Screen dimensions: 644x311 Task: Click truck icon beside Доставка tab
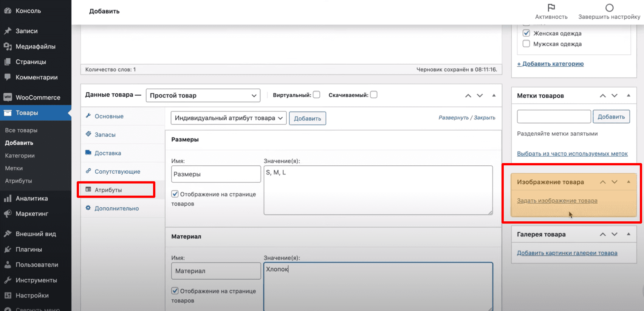[88, 152]
